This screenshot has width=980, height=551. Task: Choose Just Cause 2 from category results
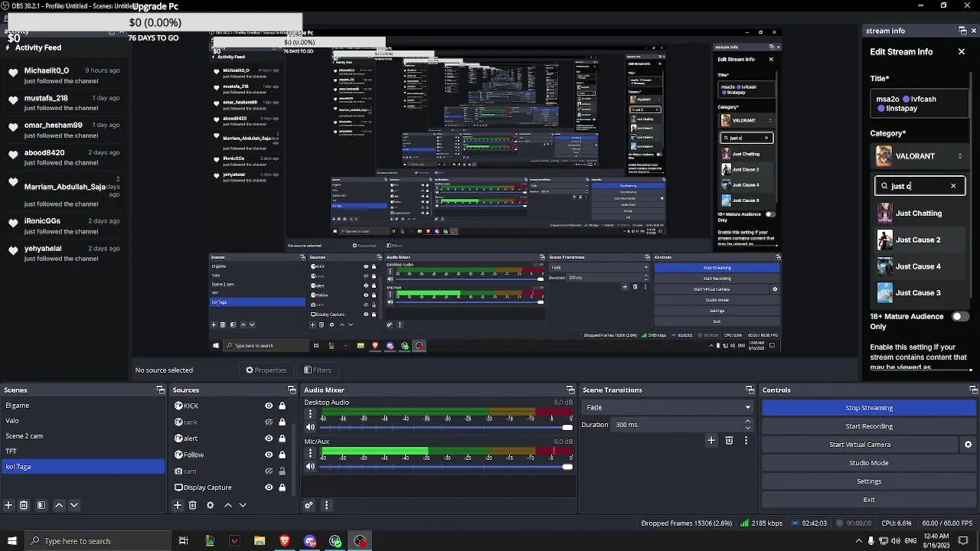(920, 240)
